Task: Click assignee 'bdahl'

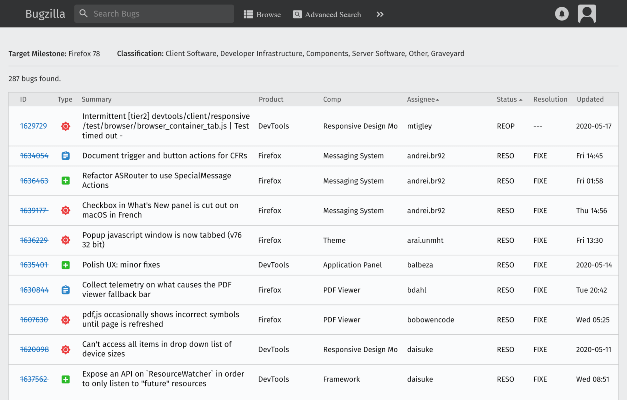Action: coord(417,290)
